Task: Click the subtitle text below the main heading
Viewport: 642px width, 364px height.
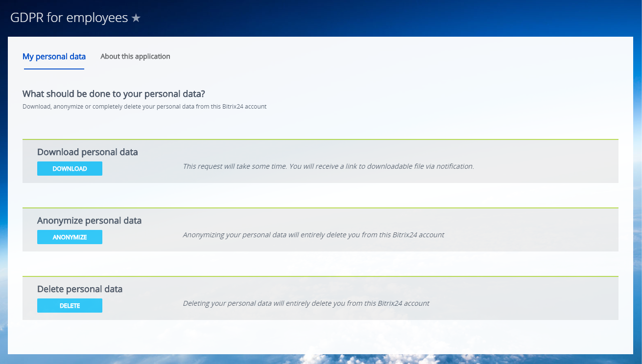Action: 144,107
